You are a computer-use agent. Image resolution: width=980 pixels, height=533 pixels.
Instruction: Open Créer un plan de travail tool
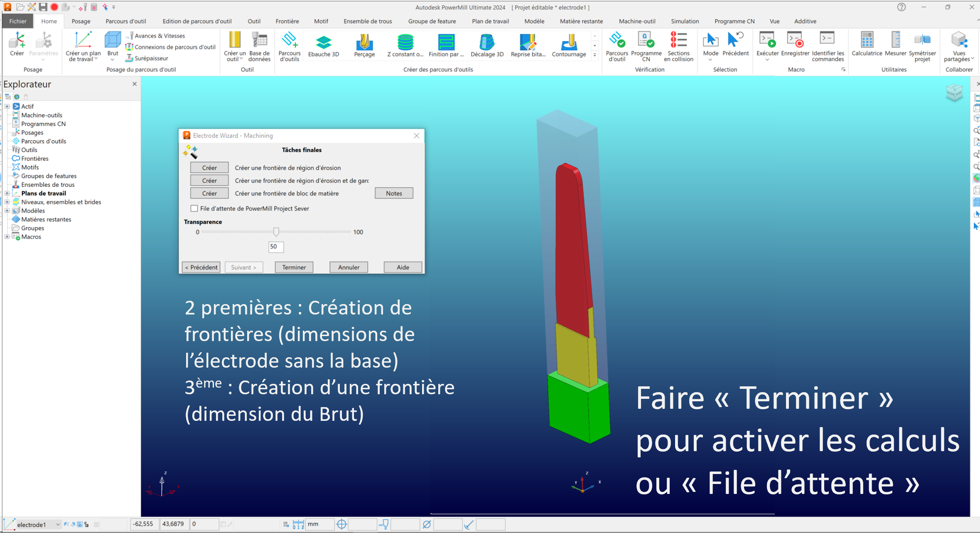[83, 46]
